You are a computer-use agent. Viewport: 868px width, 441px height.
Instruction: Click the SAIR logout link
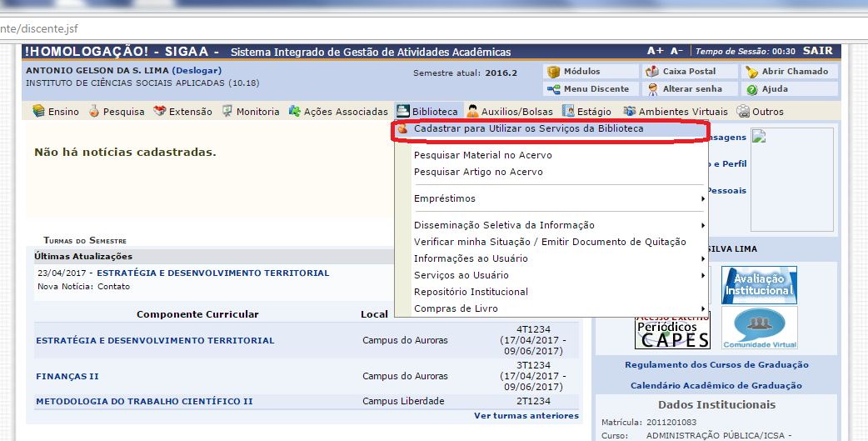coord(817,52)
